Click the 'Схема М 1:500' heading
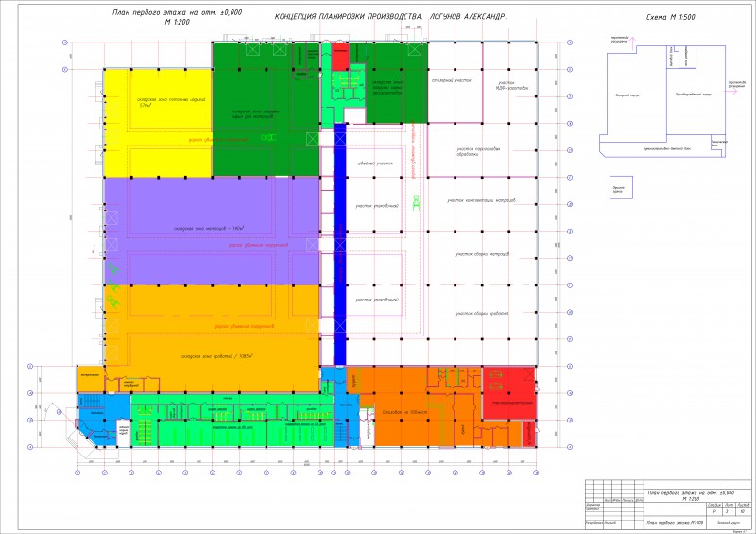 click(670, 17)
